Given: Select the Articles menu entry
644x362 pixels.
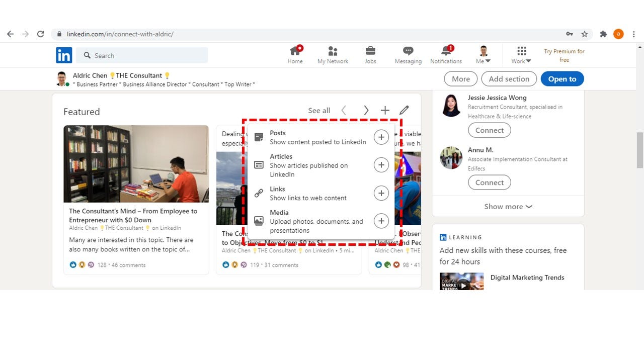Looking at the screenshot, I should pos(321,165).
